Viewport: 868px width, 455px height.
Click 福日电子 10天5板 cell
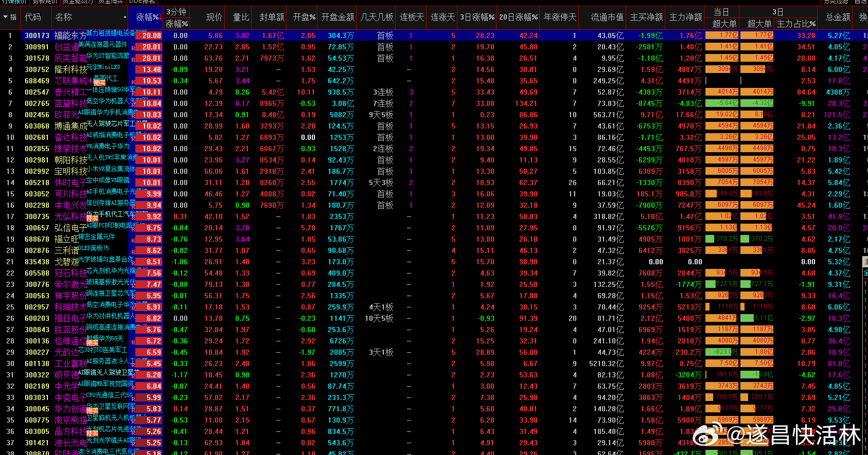pos(379,318)
